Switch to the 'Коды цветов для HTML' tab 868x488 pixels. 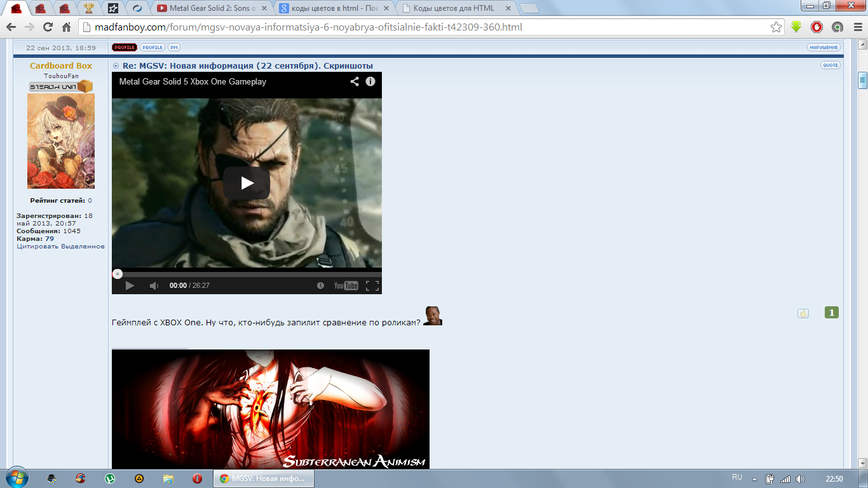[x=453, y=8]
